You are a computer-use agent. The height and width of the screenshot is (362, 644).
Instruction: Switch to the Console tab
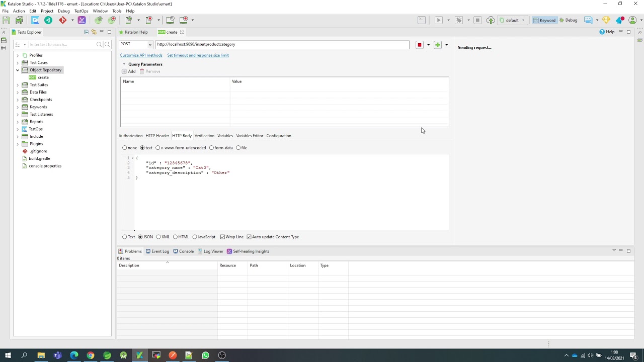183,251
